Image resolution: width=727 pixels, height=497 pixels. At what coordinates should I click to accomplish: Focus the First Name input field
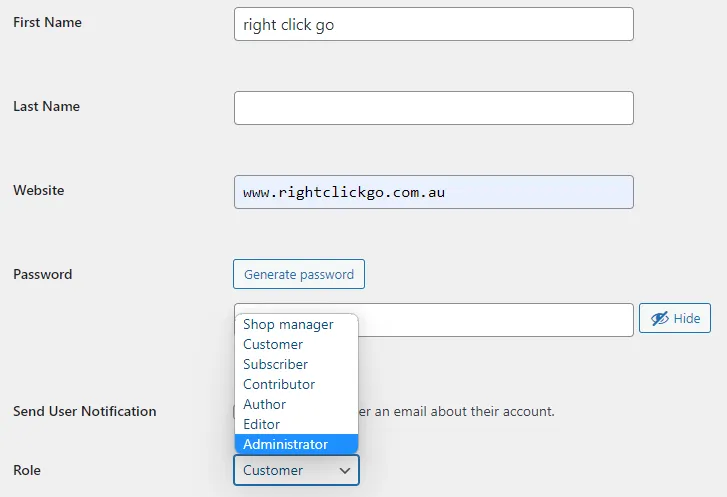point(433,25)
